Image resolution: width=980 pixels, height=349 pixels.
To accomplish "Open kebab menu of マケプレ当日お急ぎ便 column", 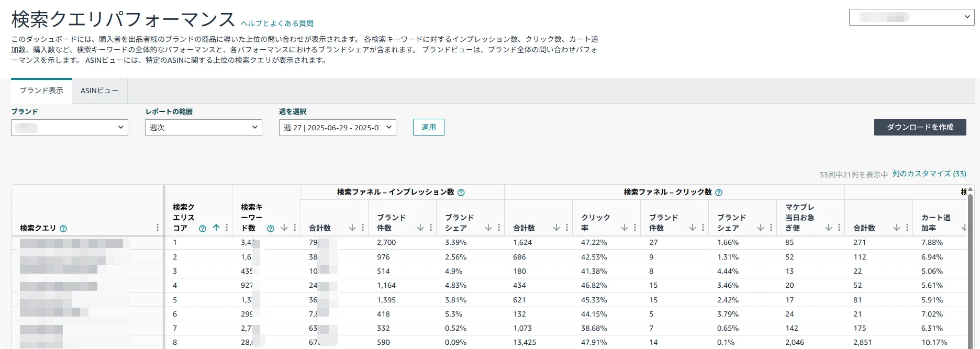I will coord(839,228).
